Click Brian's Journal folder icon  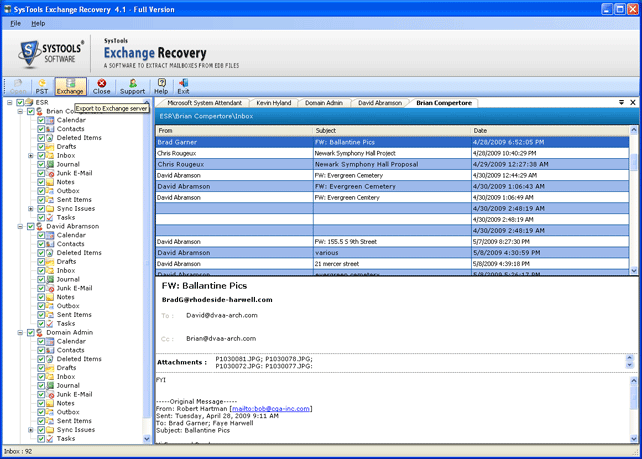pos(50,164)
